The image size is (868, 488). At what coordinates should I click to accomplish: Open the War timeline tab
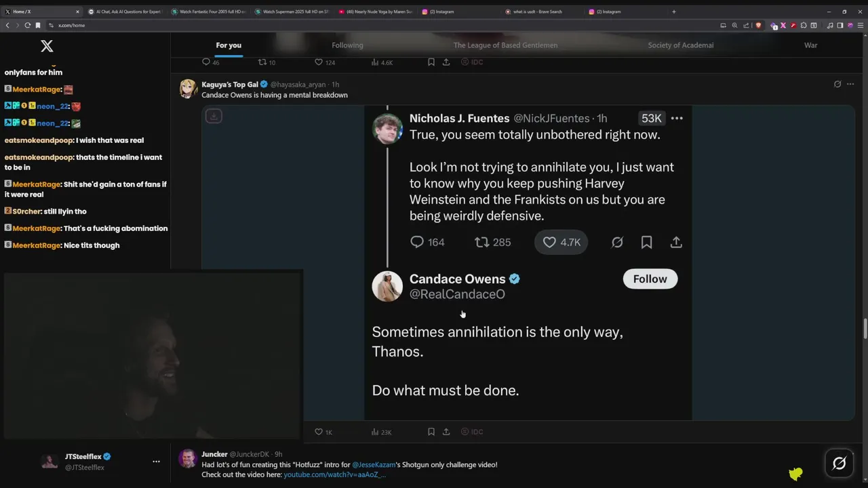tap(810, 45)
